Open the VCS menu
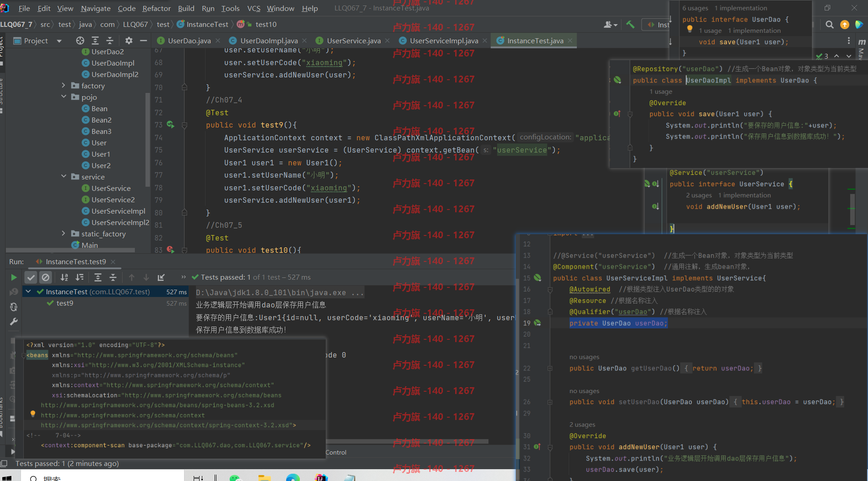Viewport: 868px width, 481px height. 254,8
